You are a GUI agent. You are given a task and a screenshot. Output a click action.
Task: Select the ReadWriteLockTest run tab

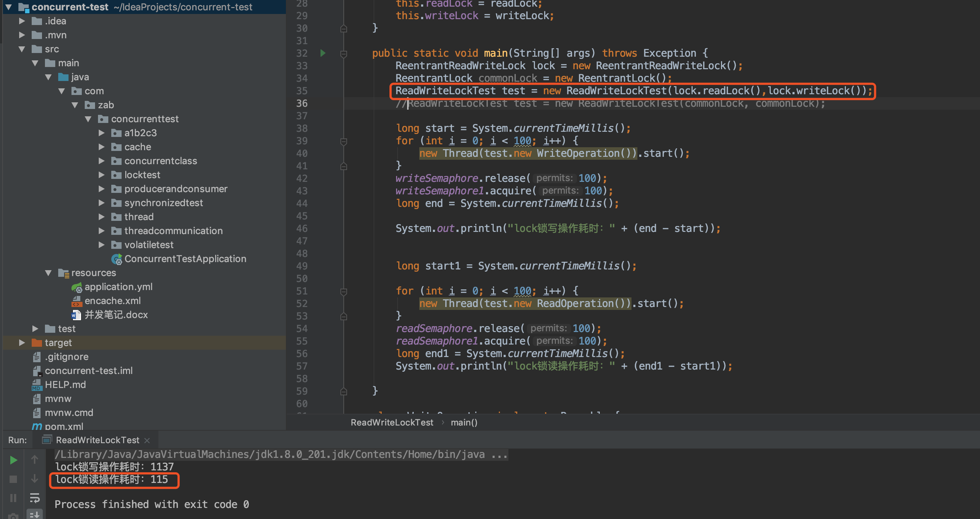97,440
